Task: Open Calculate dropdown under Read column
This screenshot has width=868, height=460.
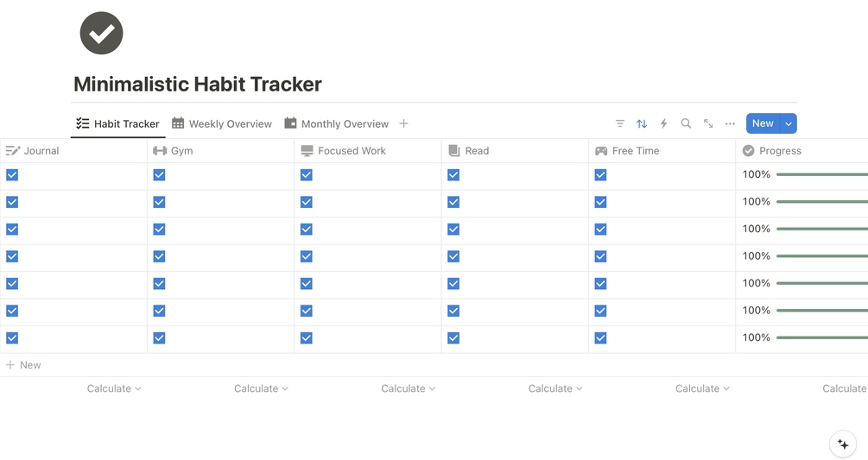Action: click(x=554, y=388)
